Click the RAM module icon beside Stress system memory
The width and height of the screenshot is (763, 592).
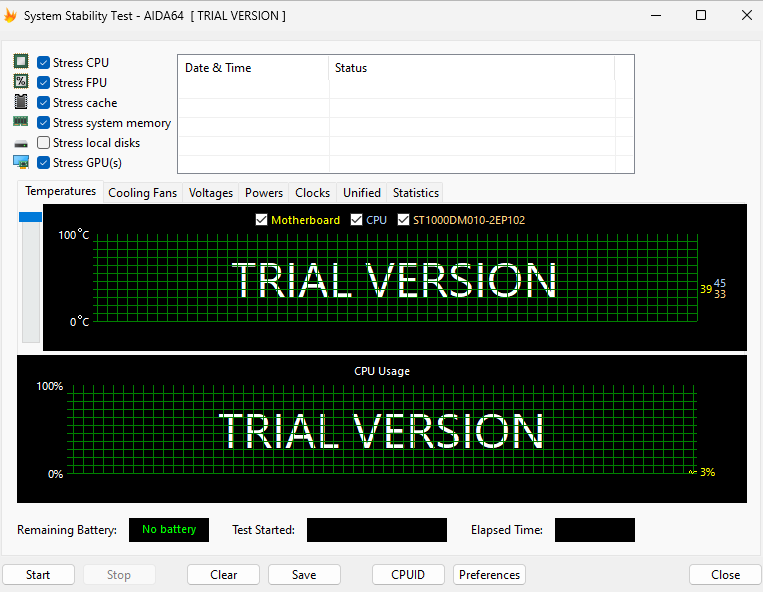[20, 121]
